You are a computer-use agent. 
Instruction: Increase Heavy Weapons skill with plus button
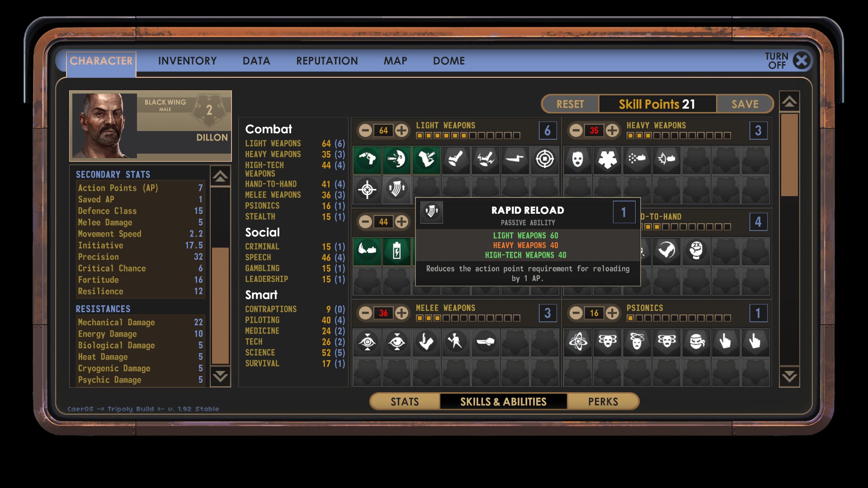[x=612, y=131]
